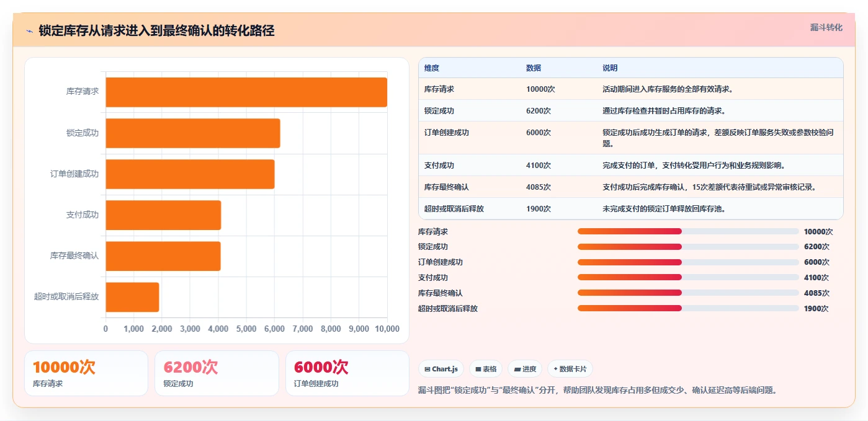868x421 pixels.
Task: Click the 库存最终确认 bar in chart
Action: (163, 255)
